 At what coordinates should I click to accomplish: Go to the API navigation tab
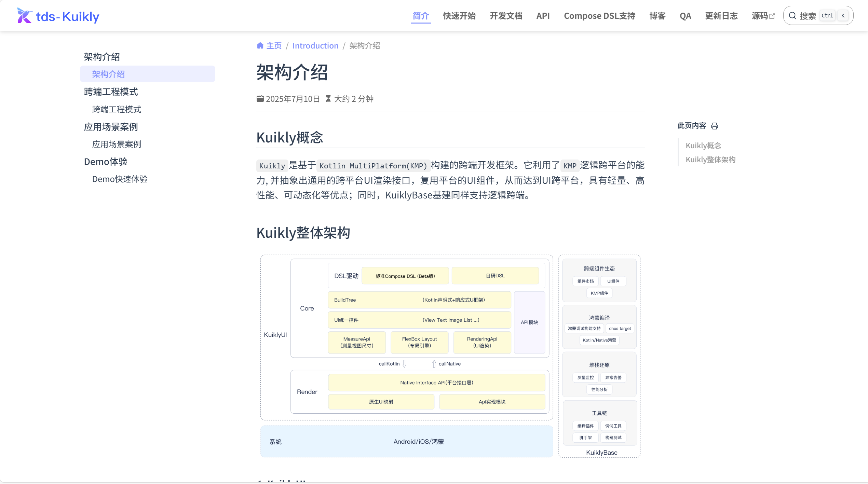coord(543,16)
